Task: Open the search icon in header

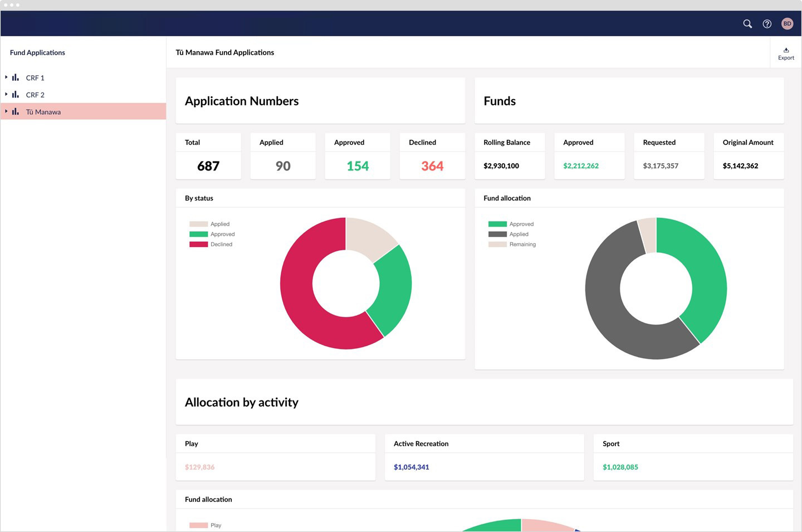Action: pyautogui.click(x=747, y=23)
